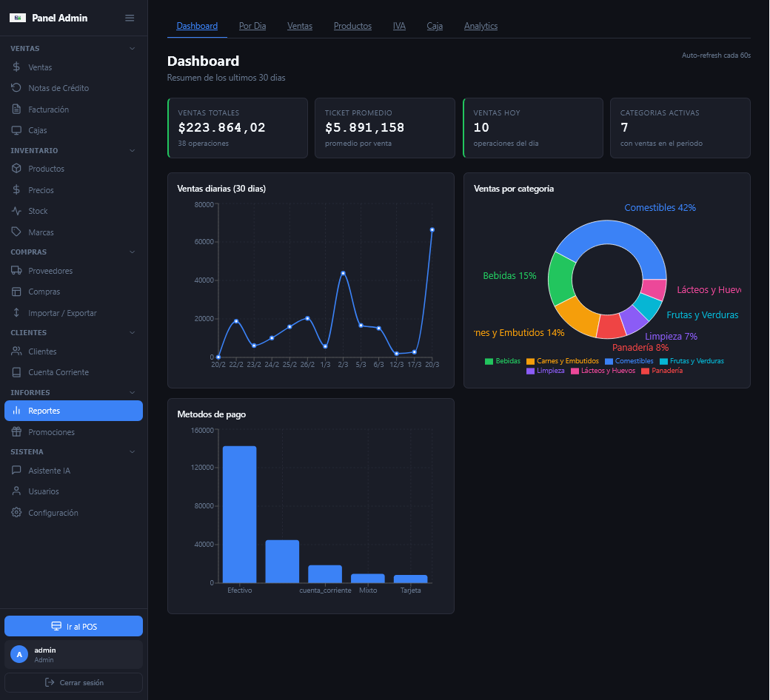770x700 pixels.
Task: Expand the SISTEMA section chevron
Action: (x=132, y=451)
